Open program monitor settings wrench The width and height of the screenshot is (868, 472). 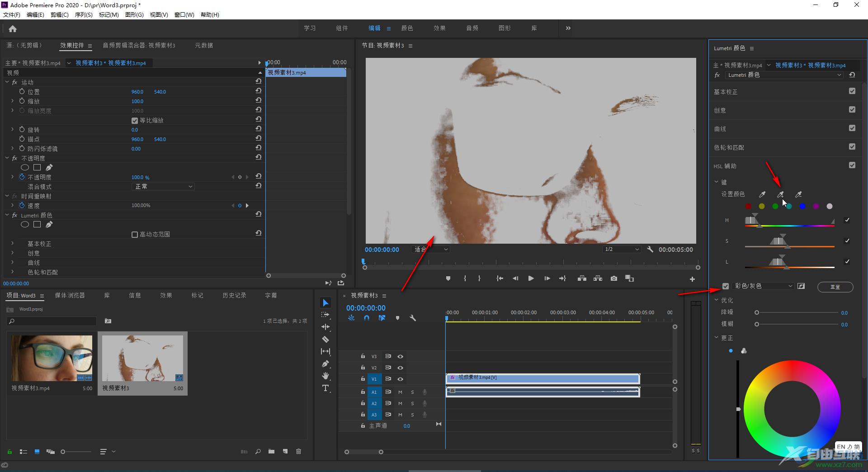pos(650,249)
